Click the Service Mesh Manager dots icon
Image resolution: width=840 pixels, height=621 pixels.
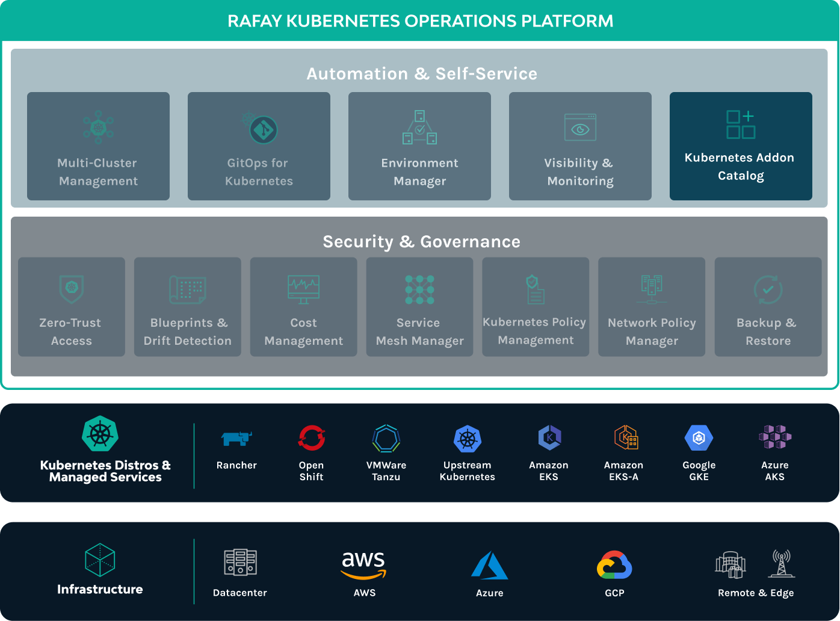[420, 289]
